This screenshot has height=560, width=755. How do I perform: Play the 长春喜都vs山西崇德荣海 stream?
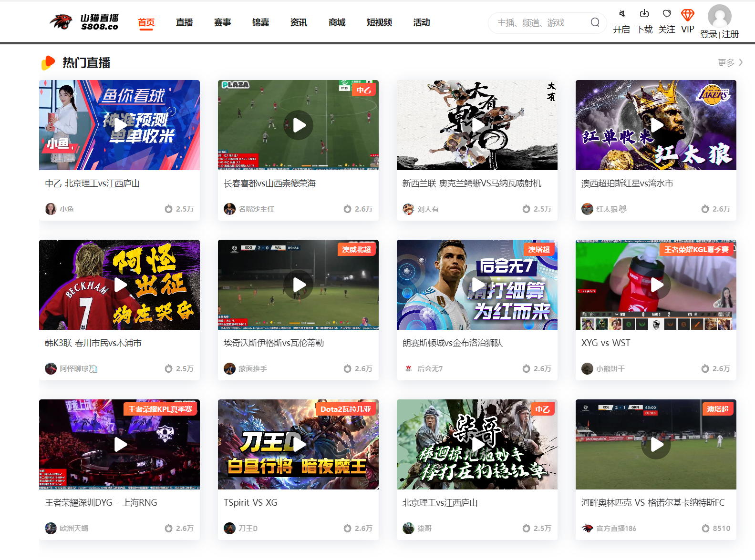pos(298,125)
